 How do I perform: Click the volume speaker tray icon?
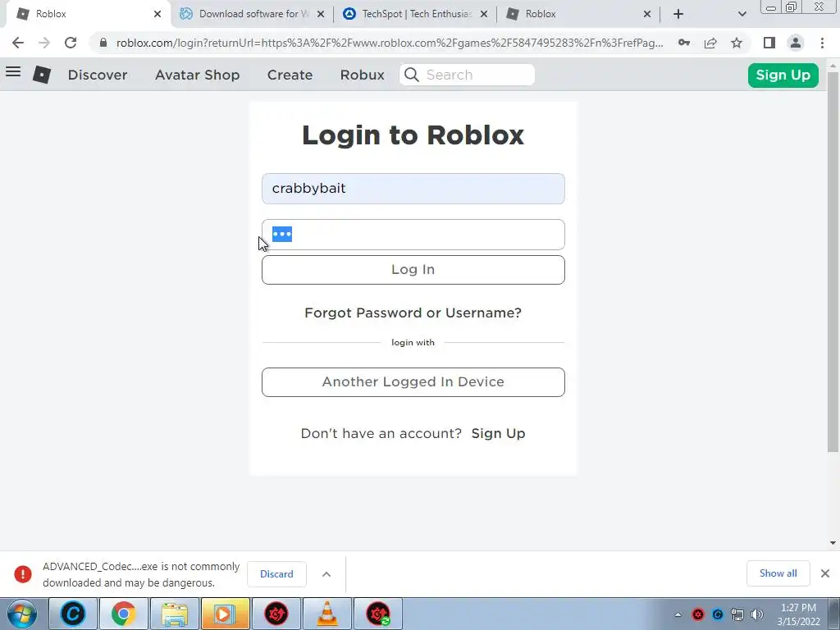757,614
